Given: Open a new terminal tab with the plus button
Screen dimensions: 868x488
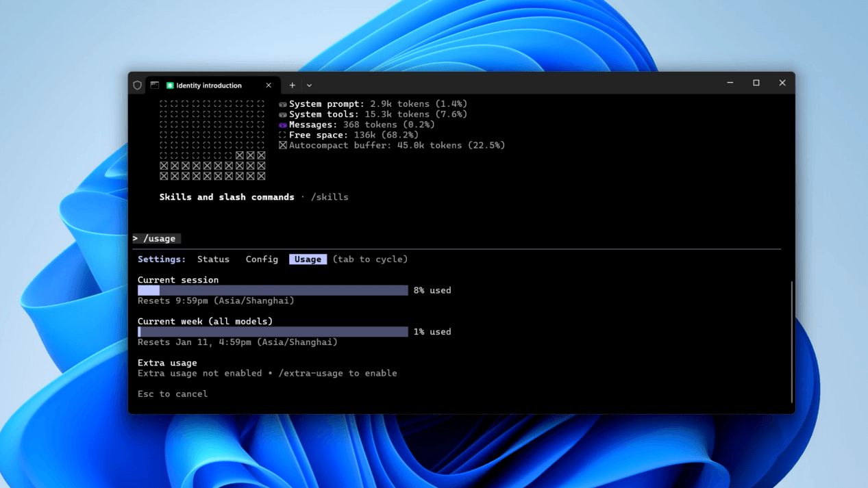Looking at the screenshot, I should [x=293, y=86].
